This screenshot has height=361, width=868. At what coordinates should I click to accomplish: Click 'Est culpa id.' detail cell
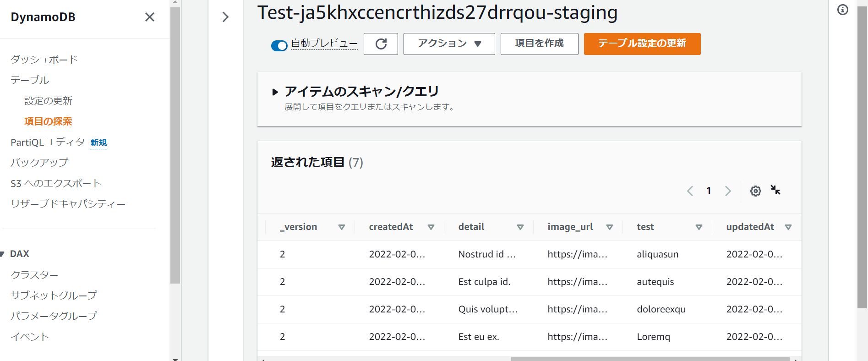[484, 282]
